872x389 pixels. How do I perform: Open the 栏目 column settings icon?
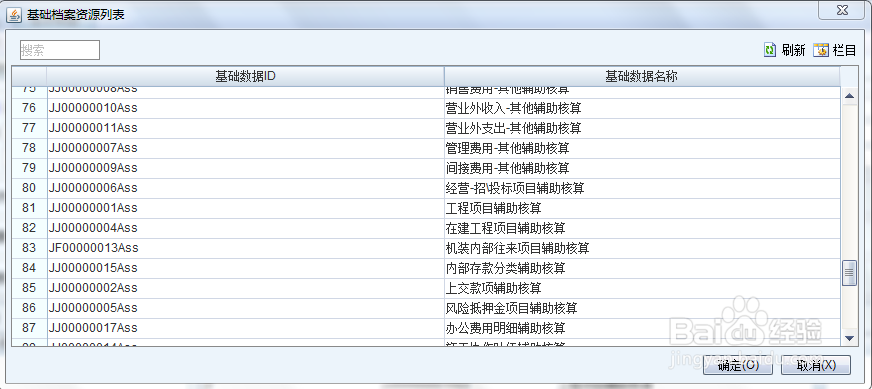(x=821, y=50)
